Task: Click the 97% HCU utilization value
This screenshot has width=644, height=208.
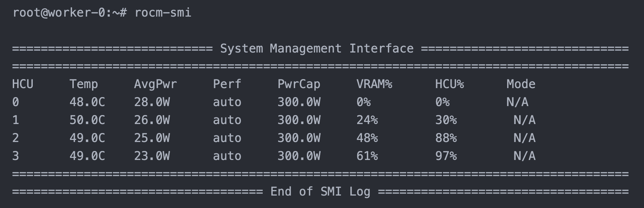Action: pyautogui.click(x=446, y=156)
